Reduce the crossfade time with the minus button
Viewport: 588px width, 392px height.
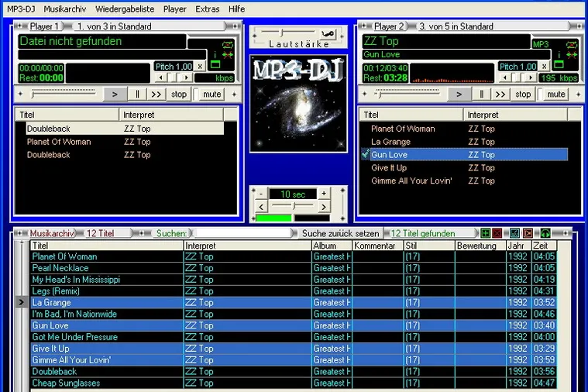pyautogui.click(x=261, y=194)
